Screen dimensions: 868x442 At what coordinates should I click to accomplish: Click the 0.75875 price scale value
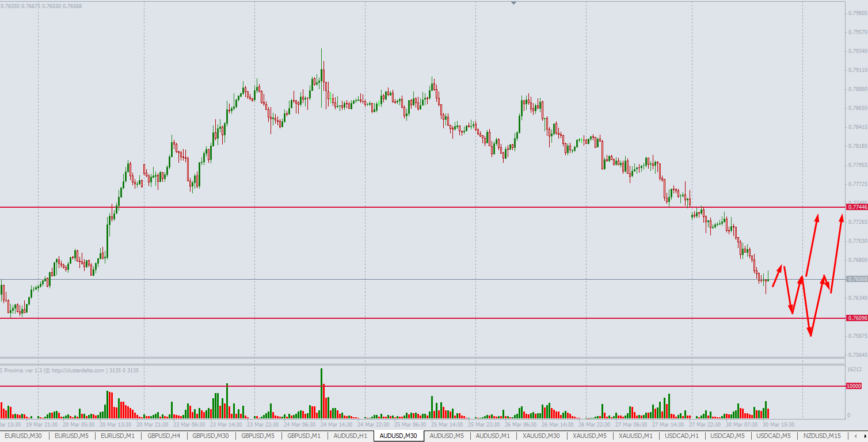pyautogui.click(x=857, y=336)
